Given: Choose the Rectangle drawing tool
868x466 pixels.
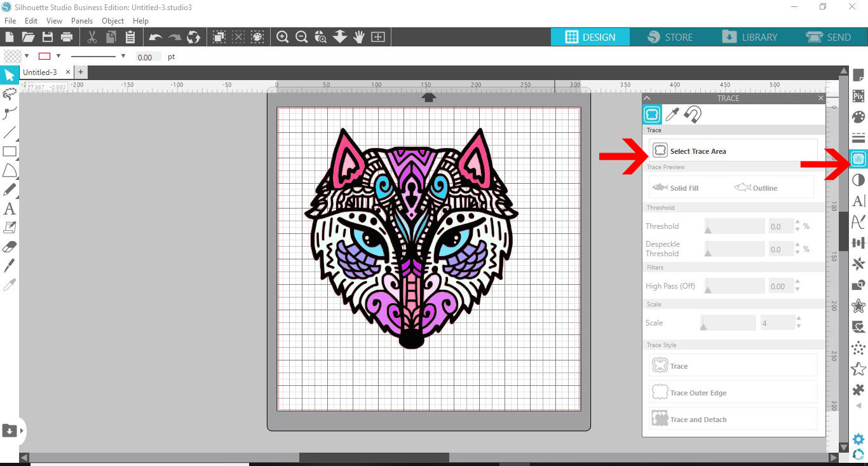Looking at the screenshot, I should [x=10, y=151].
